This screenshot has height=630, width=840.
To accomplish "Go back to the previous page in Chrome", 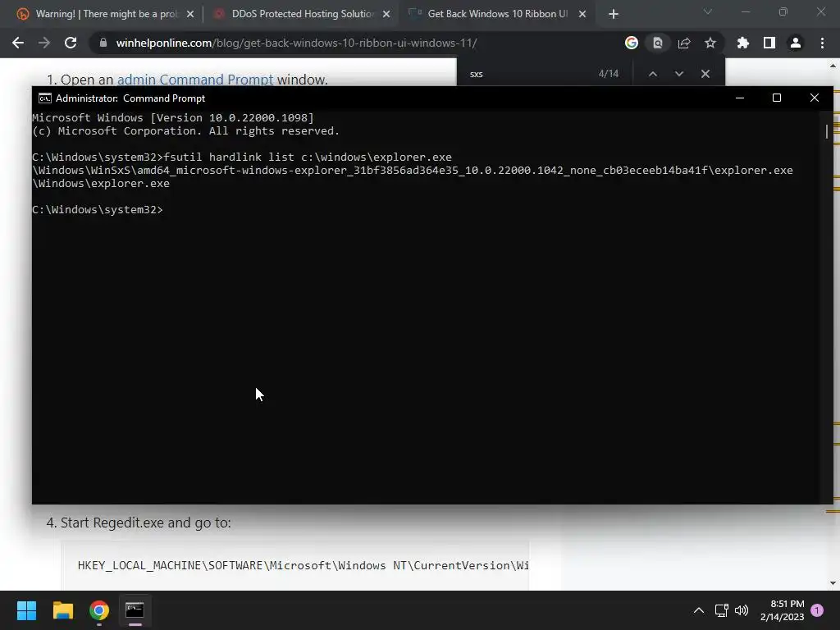I will tap(18, 43).
